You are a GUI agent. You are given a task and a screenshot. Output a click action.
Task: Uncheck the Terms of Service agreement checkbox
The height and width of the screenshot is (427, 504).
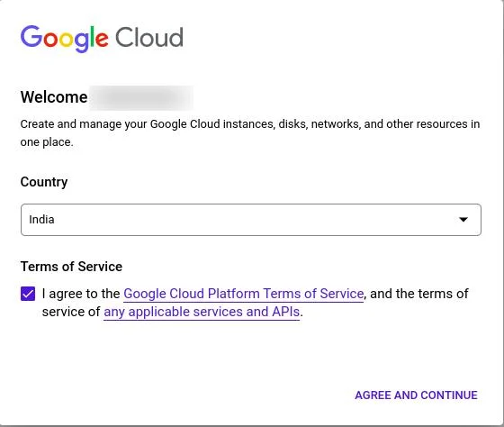click(x=28, y=294)
